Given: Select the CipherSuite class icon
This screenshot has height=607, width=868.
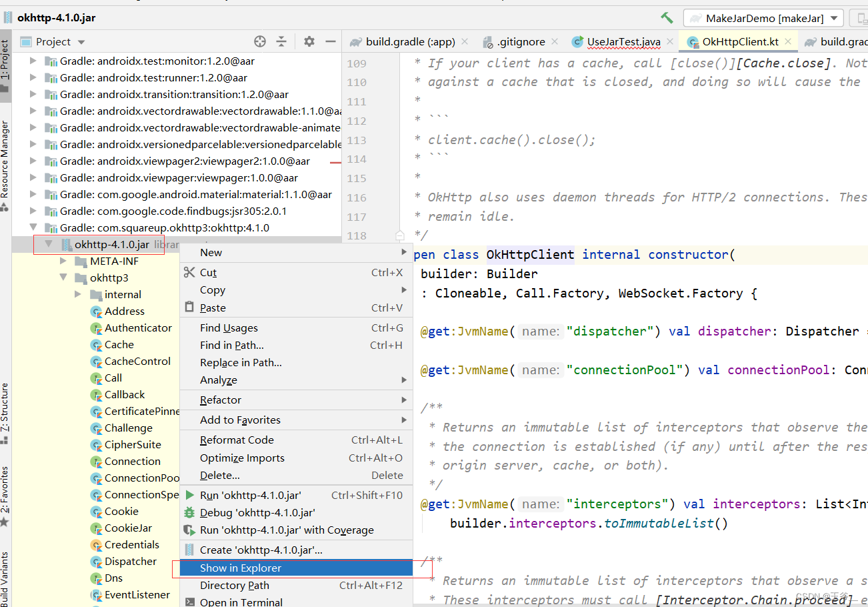Looking at the screenshot, I should coord(97,445).
